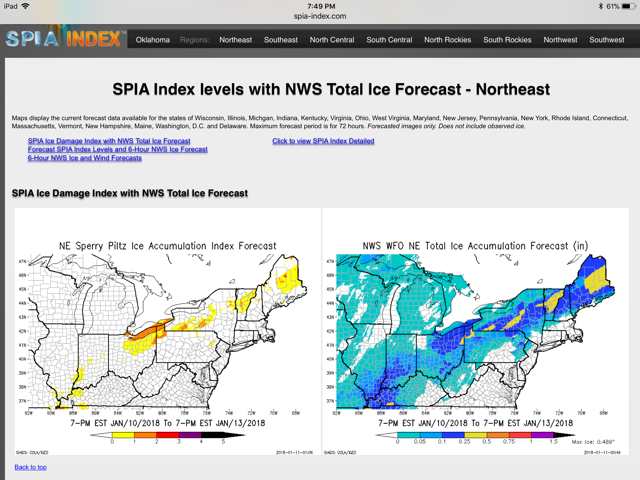The width and height of the screenshot is (640, 480).
Task: Click the left map date range caption
Action: (168, 423)
